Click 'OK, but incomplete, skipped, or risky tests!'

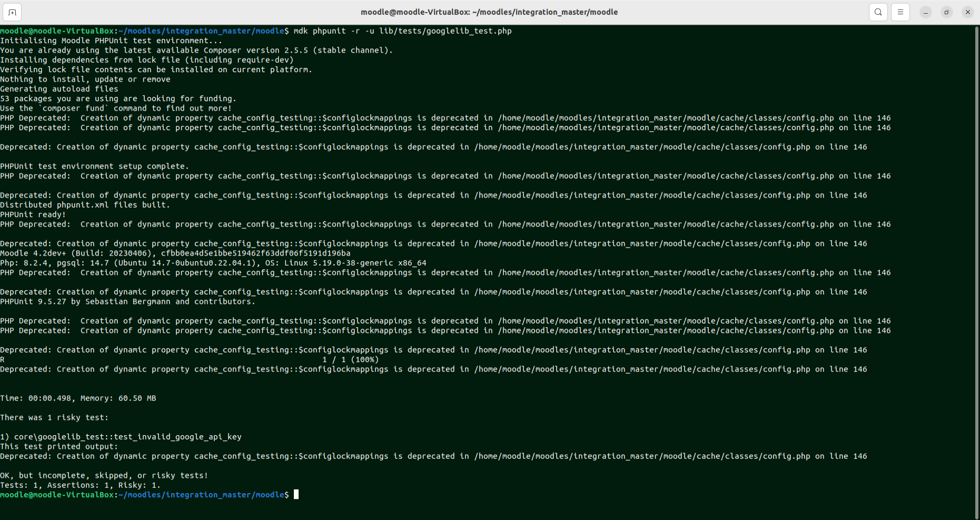104,476
